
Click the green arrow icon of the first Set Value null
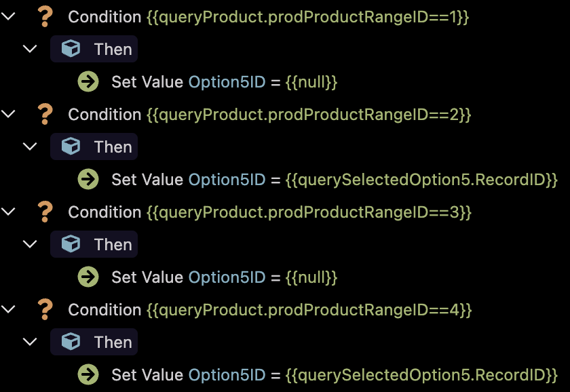click(88, 82)
